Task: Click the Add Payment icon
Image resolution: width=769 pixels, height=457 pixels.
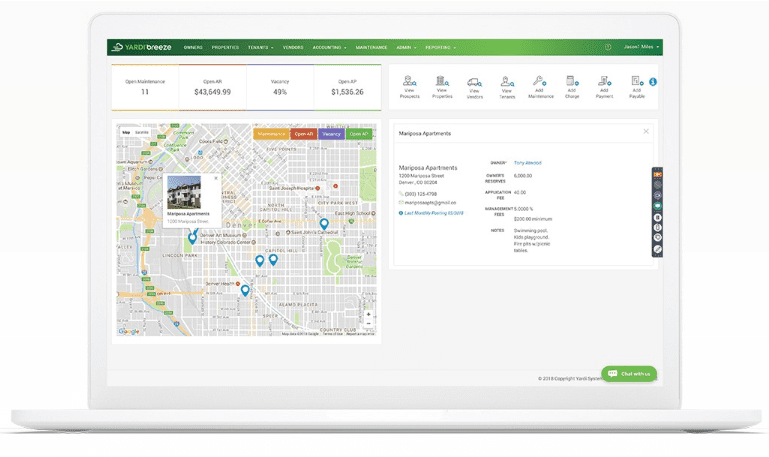Action: [604, 81]
